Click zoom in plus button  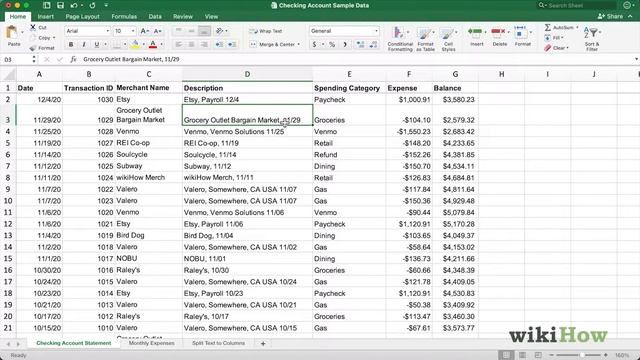pos(605,355)
